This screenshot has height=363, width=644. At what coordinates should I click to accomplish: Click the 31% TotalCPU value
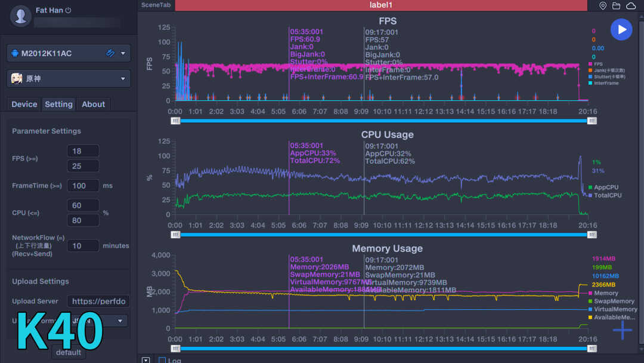coord(598,171)
